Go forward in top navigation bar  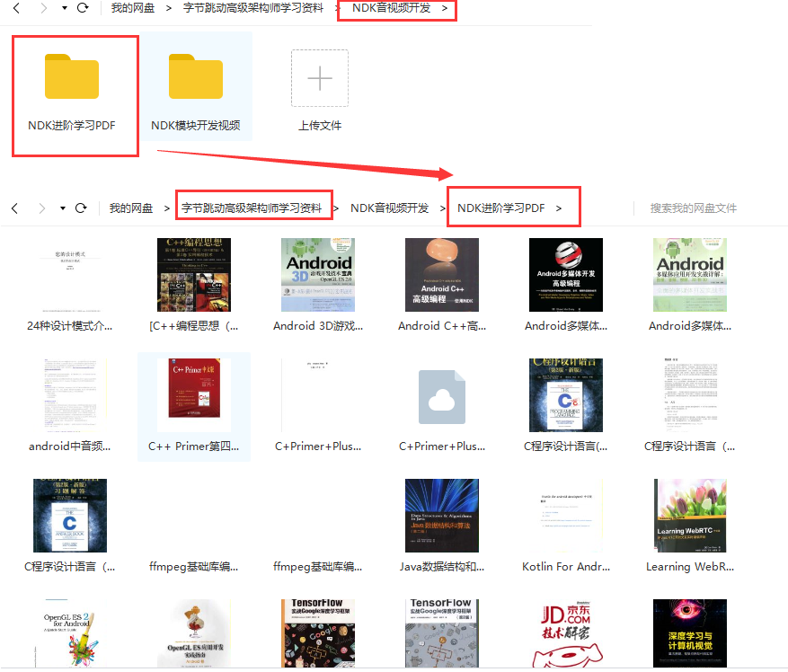(44, 8)
